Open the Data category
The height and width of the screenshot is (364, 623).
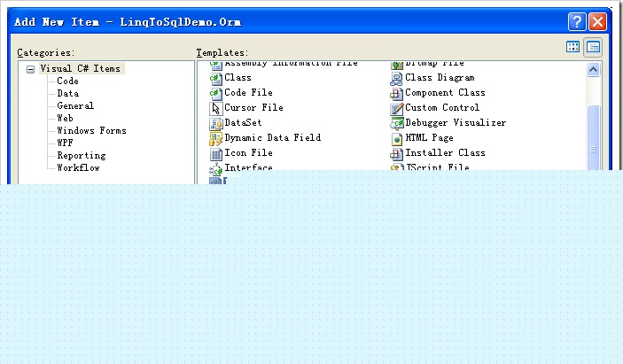point(68,93)
